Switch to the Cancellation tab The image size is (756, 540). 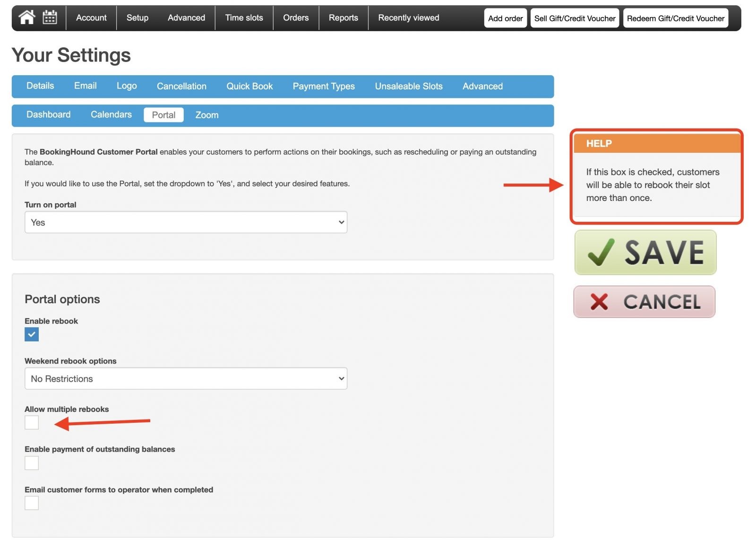(181, 87)
